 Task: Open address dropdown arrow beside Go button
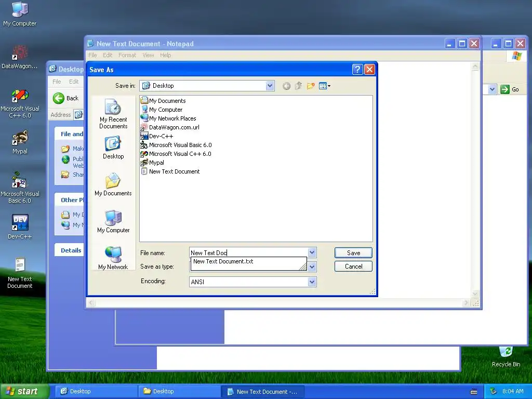[x=493, y=89]
